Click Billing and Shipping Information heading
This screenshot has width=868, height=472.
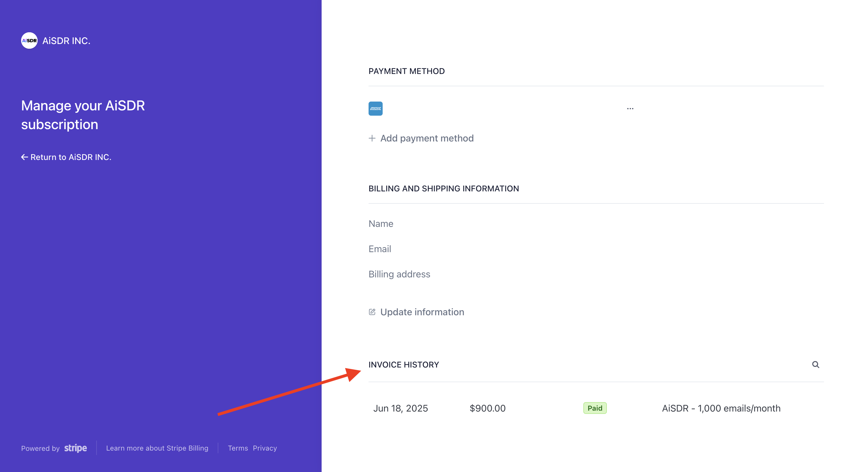(444, 188)
